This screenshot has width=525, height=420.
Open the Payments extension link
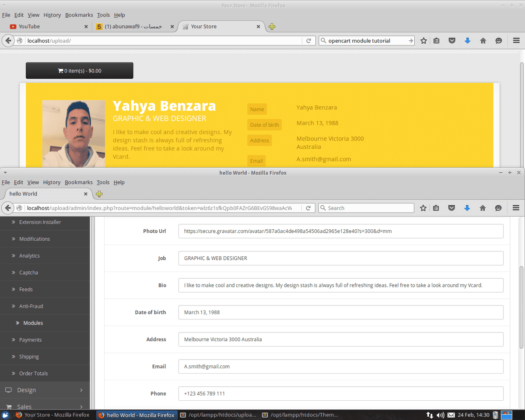click(30, 340)
